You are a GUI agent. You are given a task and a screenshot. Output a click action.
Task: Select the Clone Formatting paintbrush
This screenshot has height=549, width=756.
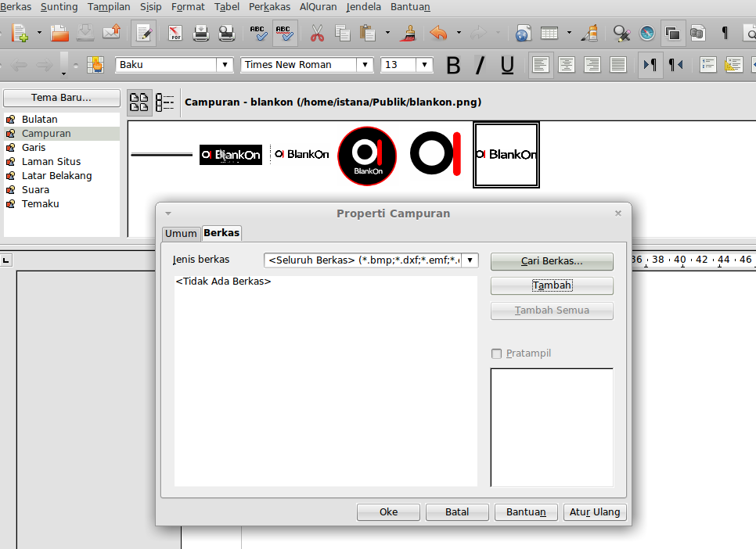(410, 34)
